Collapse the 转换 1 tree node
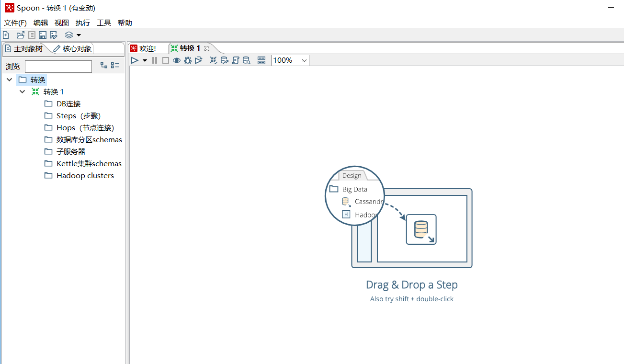 (22, 91)
